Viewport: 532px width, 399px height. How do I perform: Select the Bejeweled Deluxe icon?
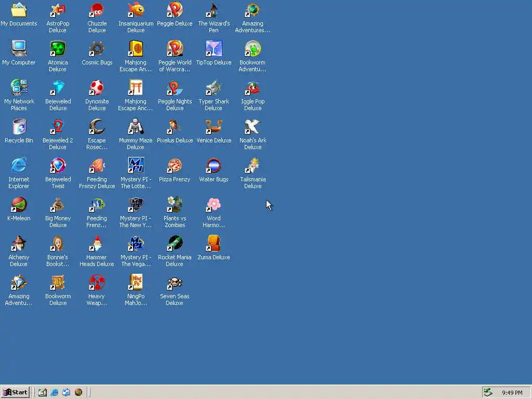coord(58,88)
